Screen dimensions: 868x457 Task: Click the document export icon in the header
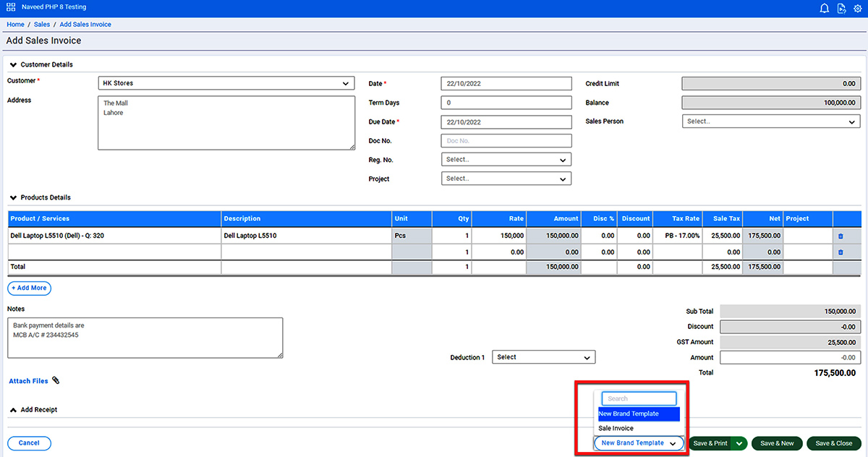(x=841, y=8)
